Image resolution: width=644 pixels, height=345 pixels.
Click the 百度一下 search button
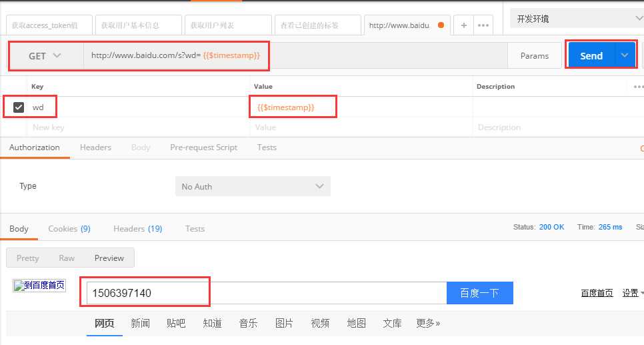[x=480, y=293]
